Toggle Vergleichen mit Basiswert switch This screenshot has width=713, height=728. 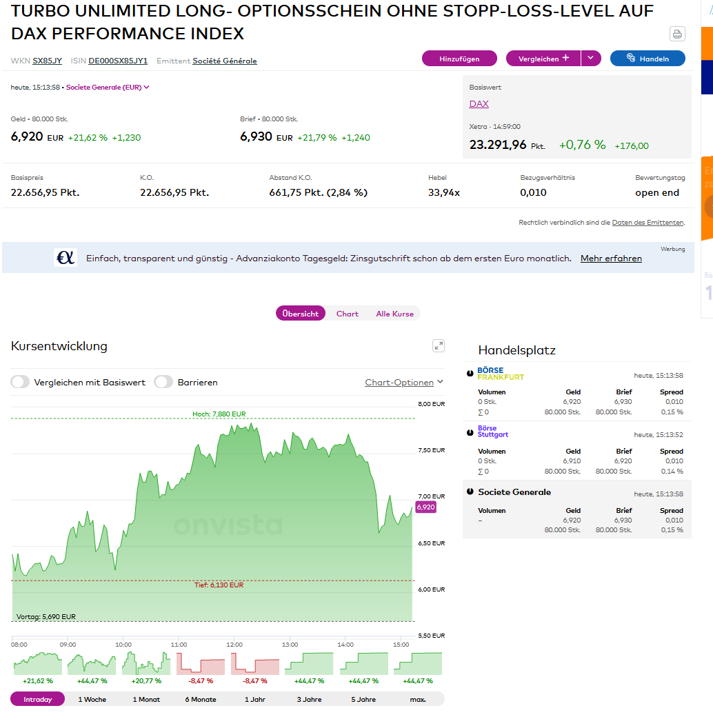21,382
